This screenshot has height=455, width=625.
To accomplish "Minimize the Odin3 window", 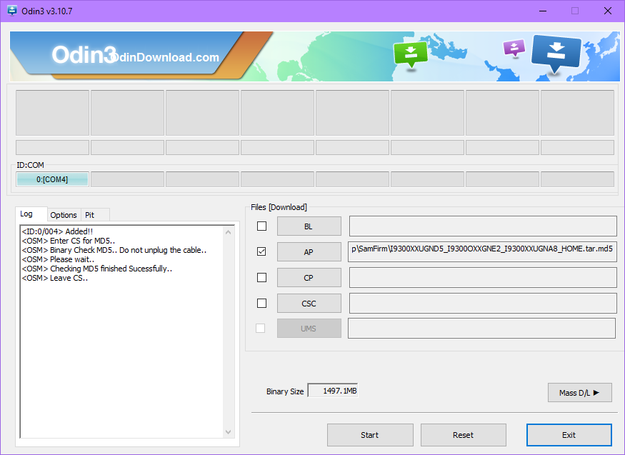I will [542, 11].
